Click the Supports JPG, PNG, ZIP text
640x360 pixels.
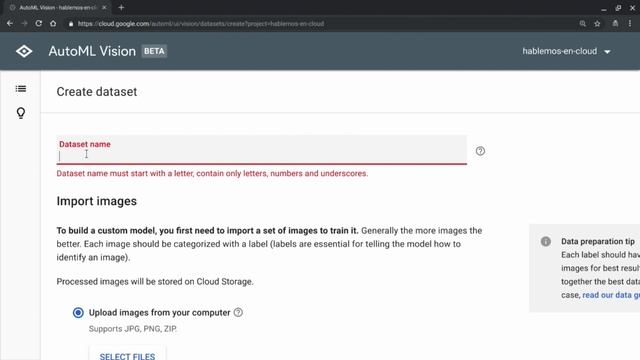133,329
